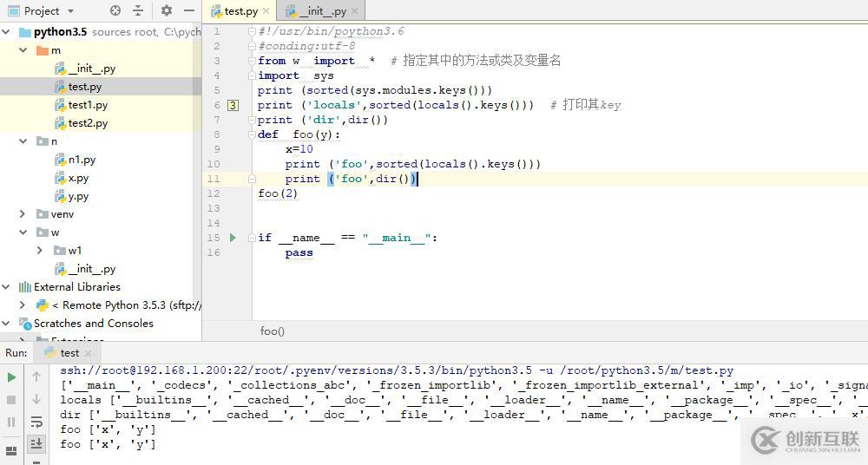Viewport: 868px width, 465px height.
Task: Click the restore layout icon in Run panel
Action: 11,450
